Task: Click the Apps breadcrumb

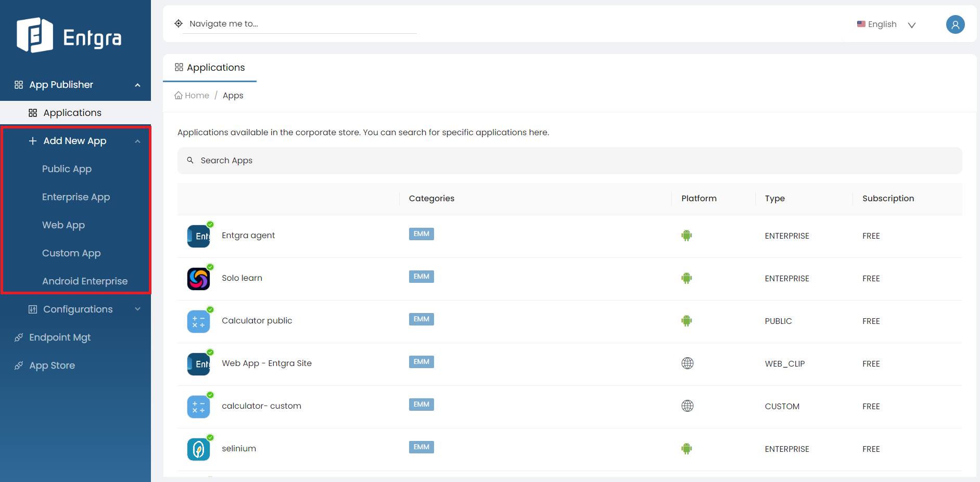Action: click(x=233, y=96)
